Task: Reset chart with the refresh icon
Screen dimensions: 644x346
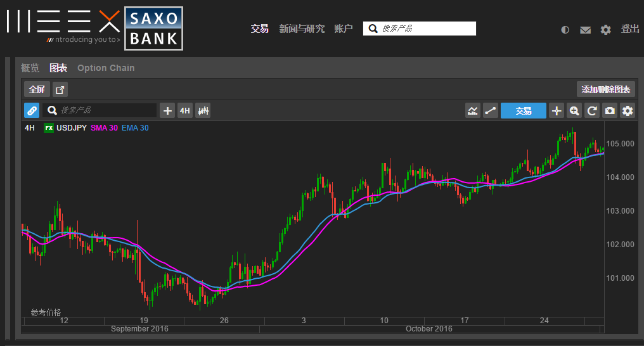Action: 592,110
